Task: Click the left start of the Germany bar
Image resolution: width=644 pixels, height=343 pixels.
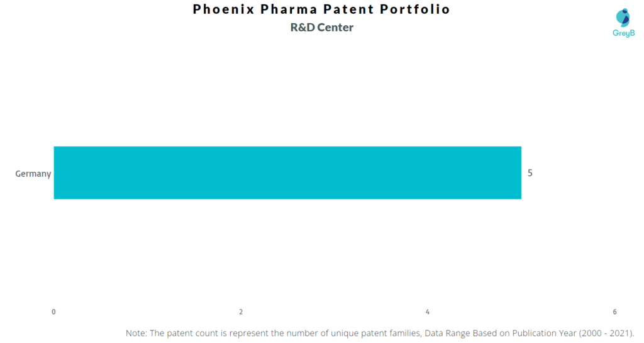Action: point(57,173)
